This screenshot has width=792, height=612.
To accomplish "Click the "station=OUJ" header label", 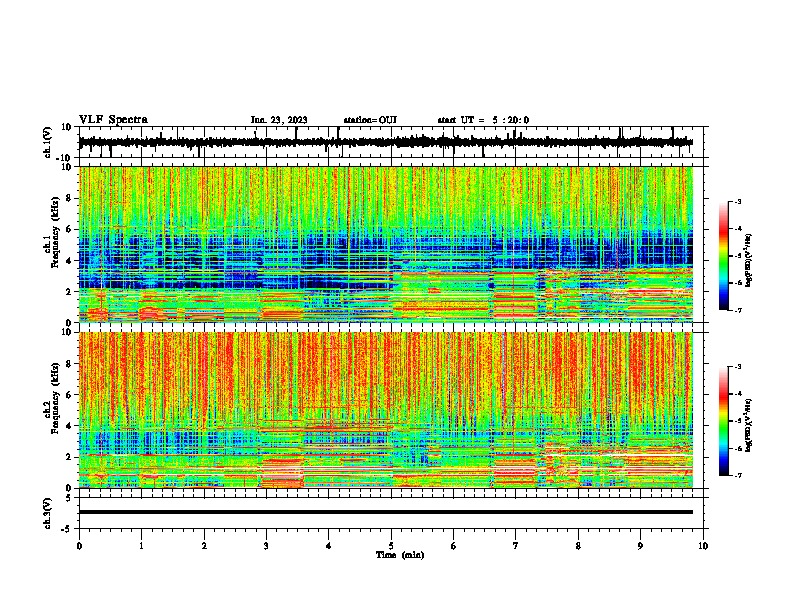I will [370, 120].
